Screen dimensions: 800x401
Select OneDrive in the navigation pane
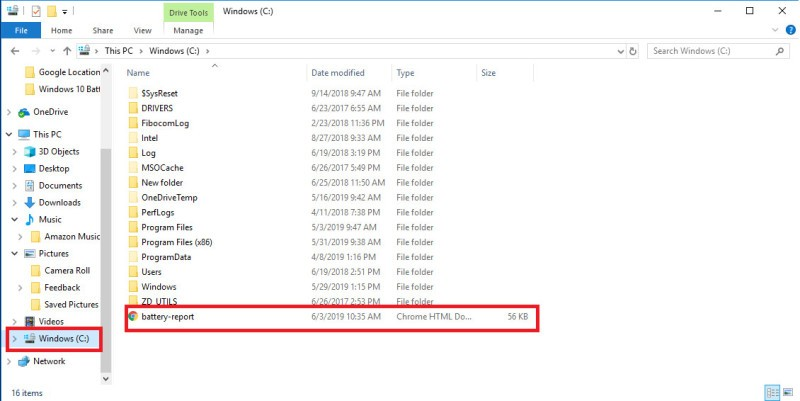pos(50,112)
